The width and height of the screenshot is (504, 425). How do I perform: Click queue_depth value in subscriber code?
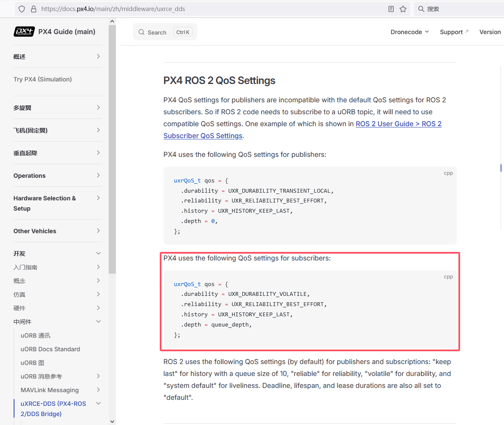coord(230,325)
